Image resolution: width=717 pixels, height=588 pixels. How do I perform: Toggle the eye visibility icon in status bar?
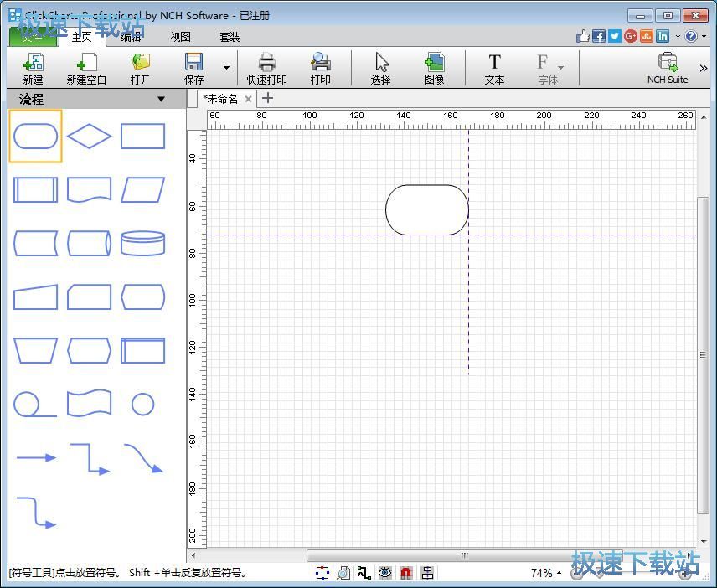click(385, 573)
